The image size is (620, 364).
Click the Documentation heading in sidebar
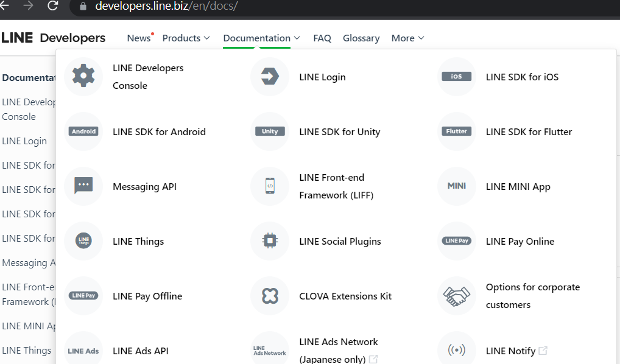(x=29, y=77)
